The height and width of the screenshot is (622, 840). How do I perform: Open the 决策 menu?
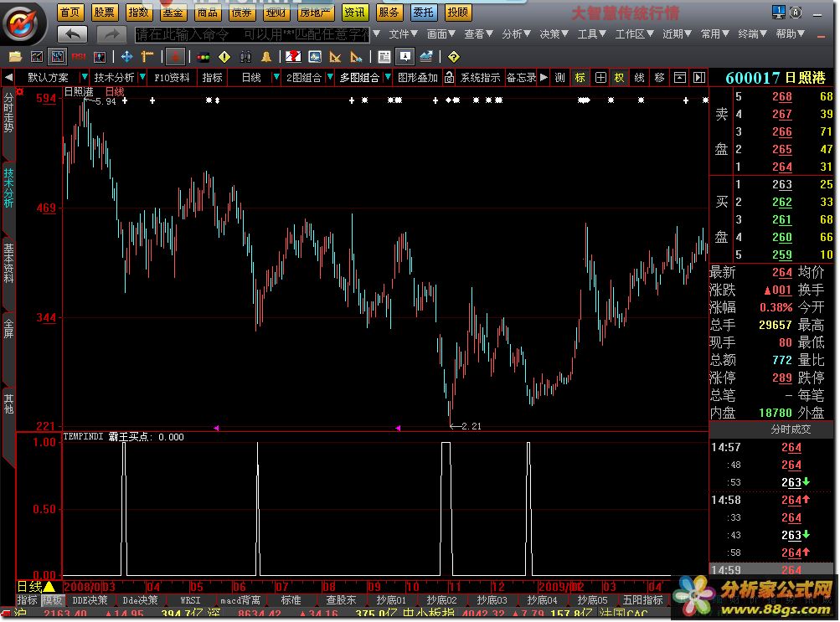[554, 34]
